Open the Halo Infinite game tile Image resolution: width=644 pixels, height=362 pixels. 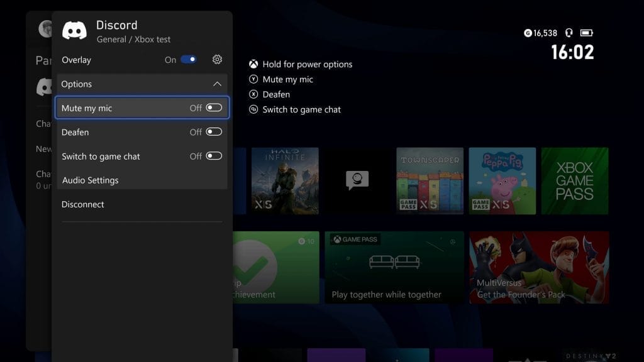[x=285, y=181]
